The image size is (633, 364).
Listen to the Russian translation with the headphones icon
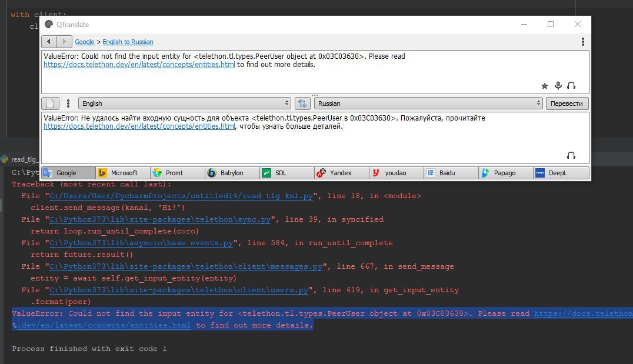click(x=571, y=155)
